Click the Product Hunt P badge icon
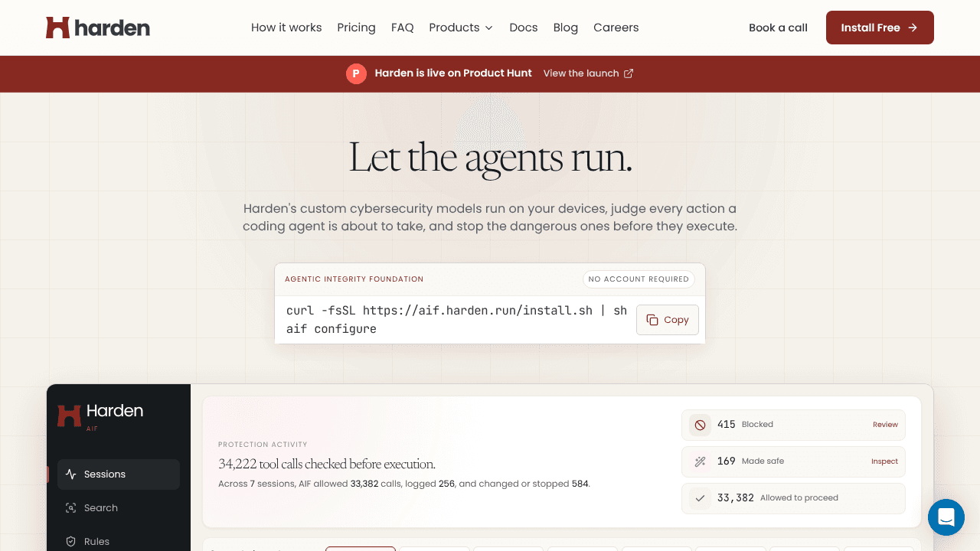Image resolution: width=980 pixels, height=551 pixels. pyautogui.click(x=356, y=73)
